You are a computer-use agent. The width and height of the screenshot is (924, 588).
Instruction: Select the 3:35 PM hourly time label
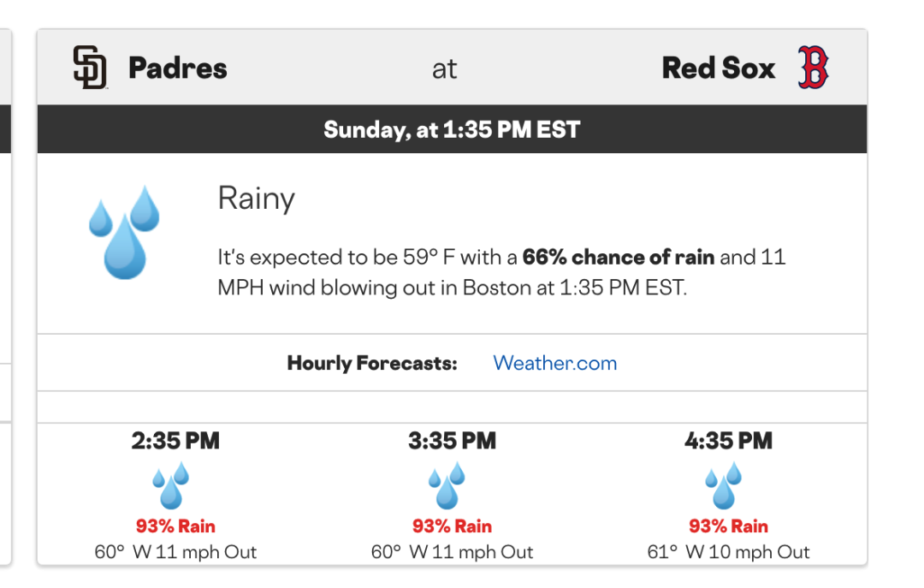pos(452,441)
